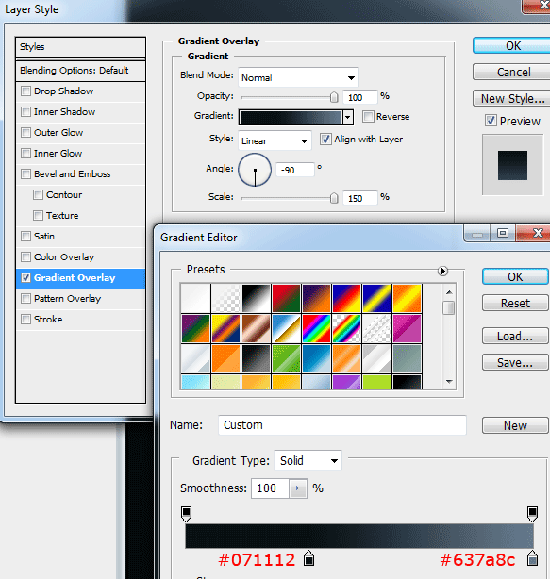
Task: Choose the transparent rainbow gradient preset
Action: [346, 328]
